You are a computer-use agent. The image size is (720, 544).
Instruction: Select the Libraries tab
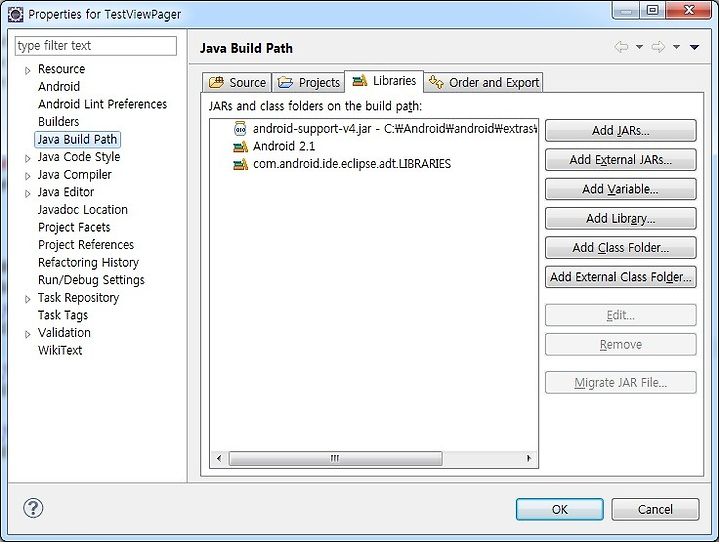click(x=384, y=81)
